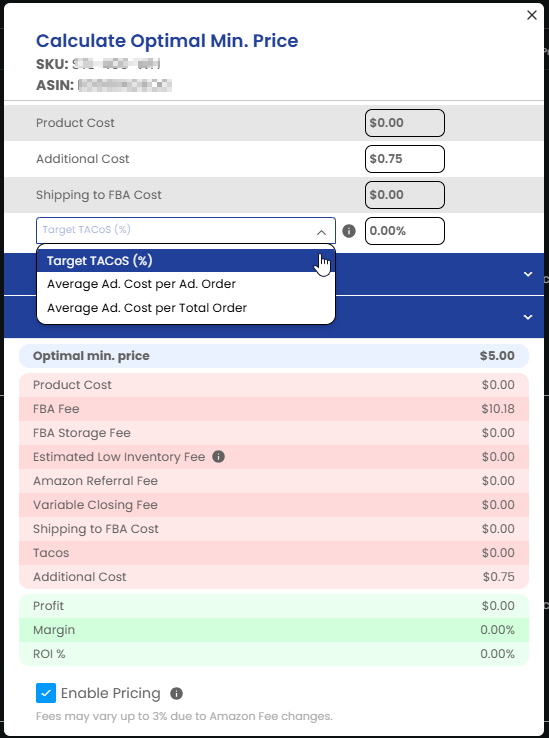549x738 pixels.
Task: Click the Product Cost value field
Action: click(404, 123)
